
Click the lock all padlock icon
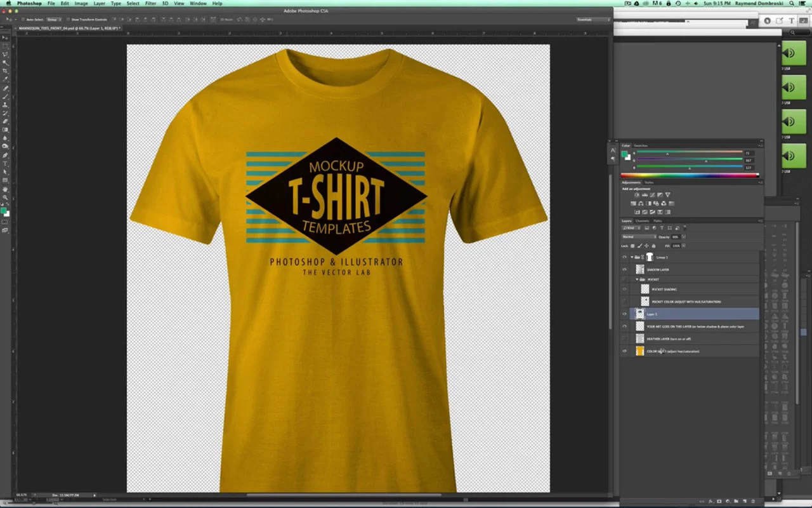pos(653,246)
